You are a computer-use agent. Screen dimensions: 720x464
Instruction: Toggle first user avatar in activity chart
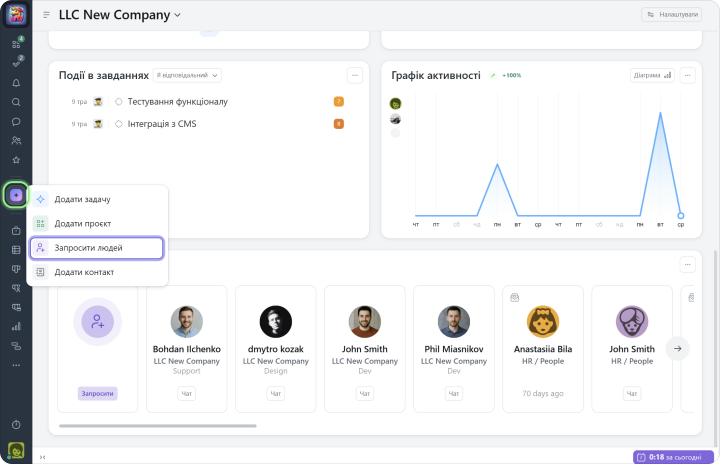[x=395, y=103]
